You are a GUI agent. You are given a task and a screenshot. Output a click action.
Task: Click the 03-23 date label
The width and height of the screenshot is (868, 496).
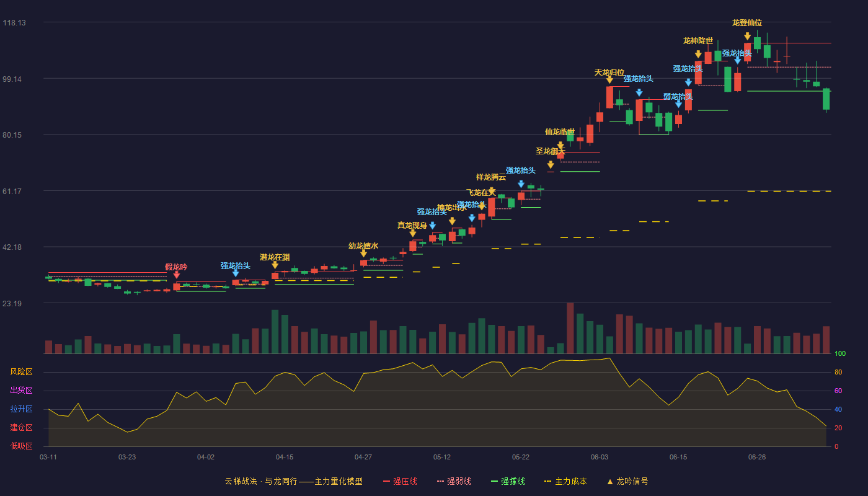(x=127, y=457)
